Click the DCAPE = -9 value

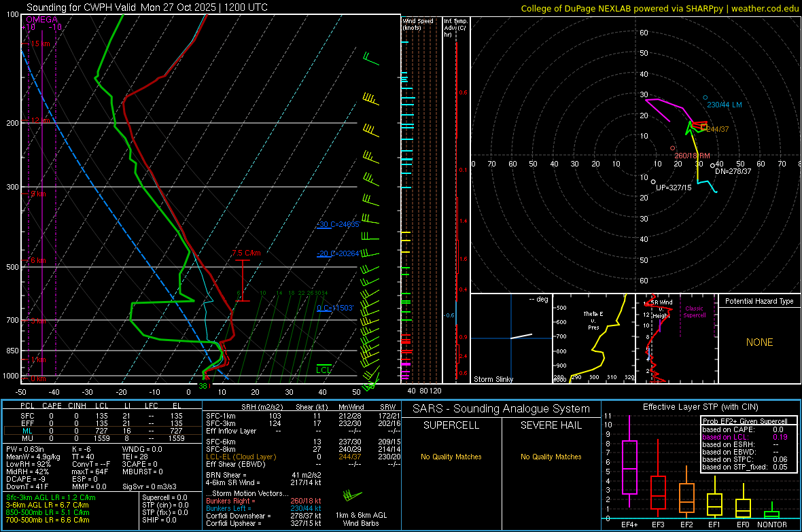point(26,479)
